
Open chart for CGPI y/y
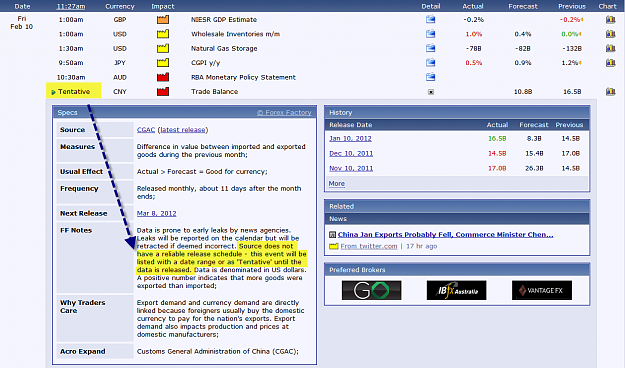point(610,62)
